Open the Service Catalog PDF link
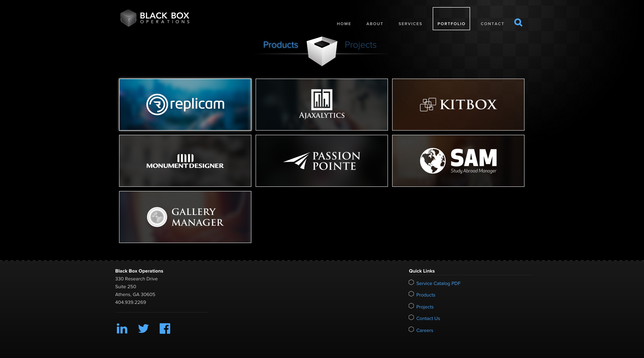This screenshot has height=358, width=644. pos(438,283)
